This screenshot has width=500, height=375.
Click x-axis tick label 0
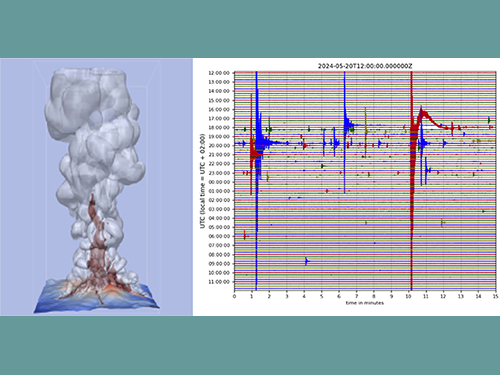pyautogui.click(x=234, y=296)
